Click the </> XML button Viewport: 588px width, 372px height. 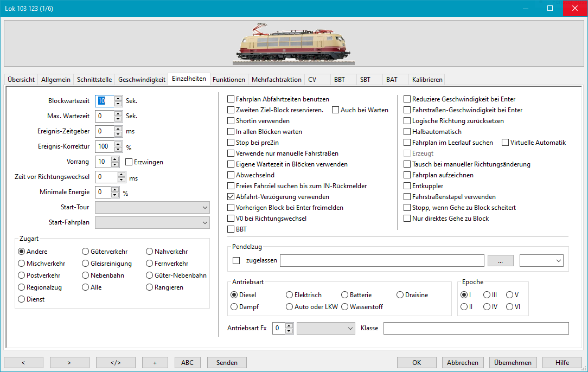pyautogui.click(x=116, y=362)
